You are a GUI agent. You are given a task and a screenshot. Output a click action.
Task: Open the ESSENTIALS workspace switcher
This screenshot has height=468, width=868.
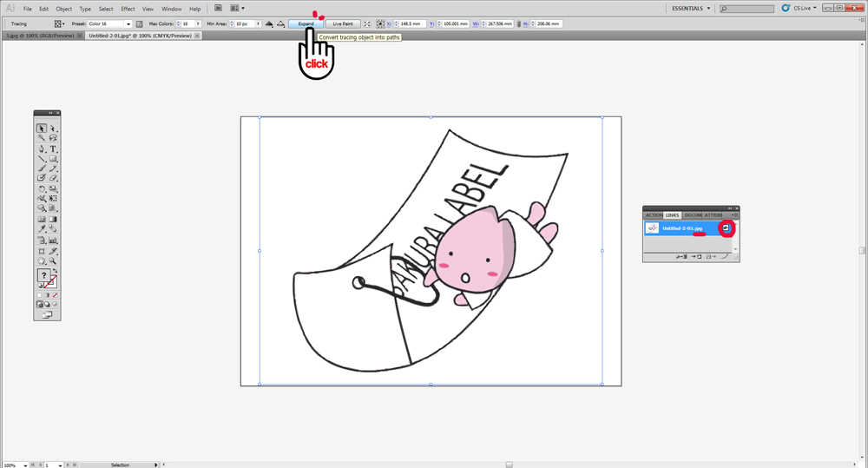tap(691, 9)
